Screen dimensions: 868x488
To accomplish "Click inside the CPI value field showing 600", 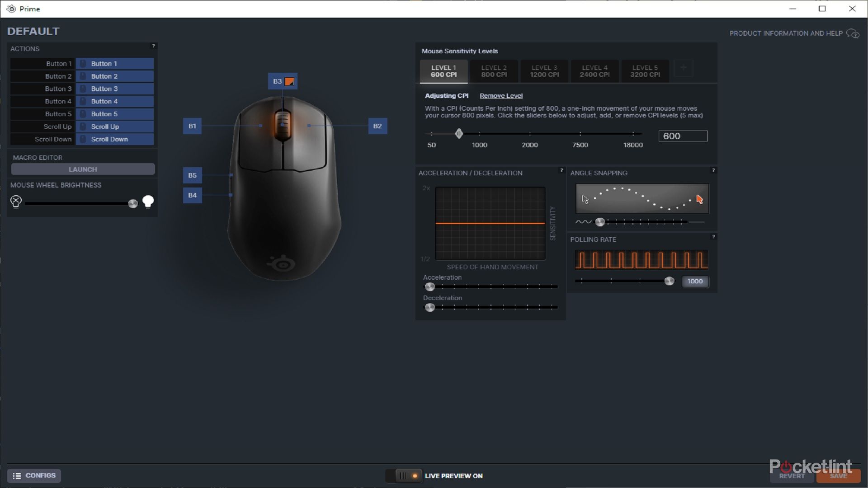I will pos(683,136).
